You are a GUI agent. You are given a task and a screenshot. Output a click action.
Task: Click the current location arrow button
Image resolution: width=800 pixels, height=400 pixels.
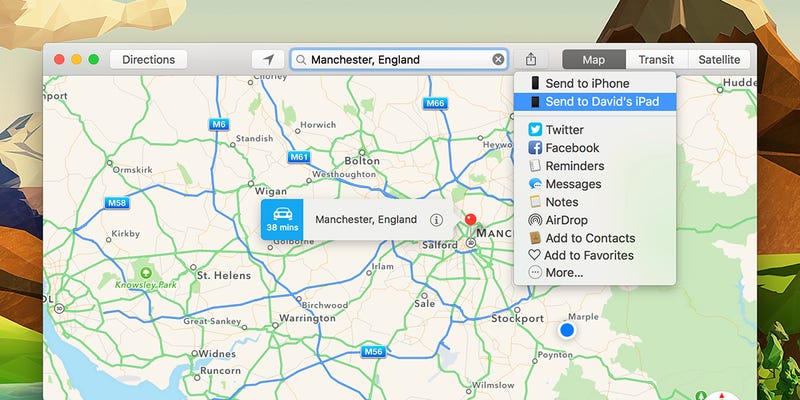point(268,60)
